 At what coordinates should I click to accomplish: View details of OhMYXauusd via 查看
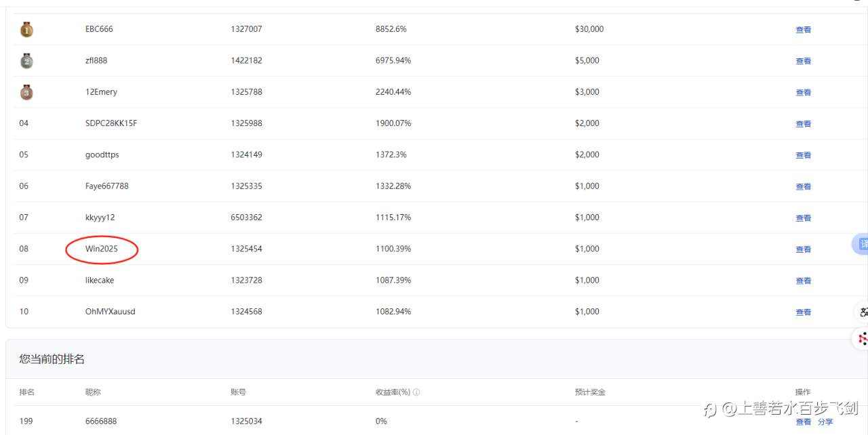point(804,312)
